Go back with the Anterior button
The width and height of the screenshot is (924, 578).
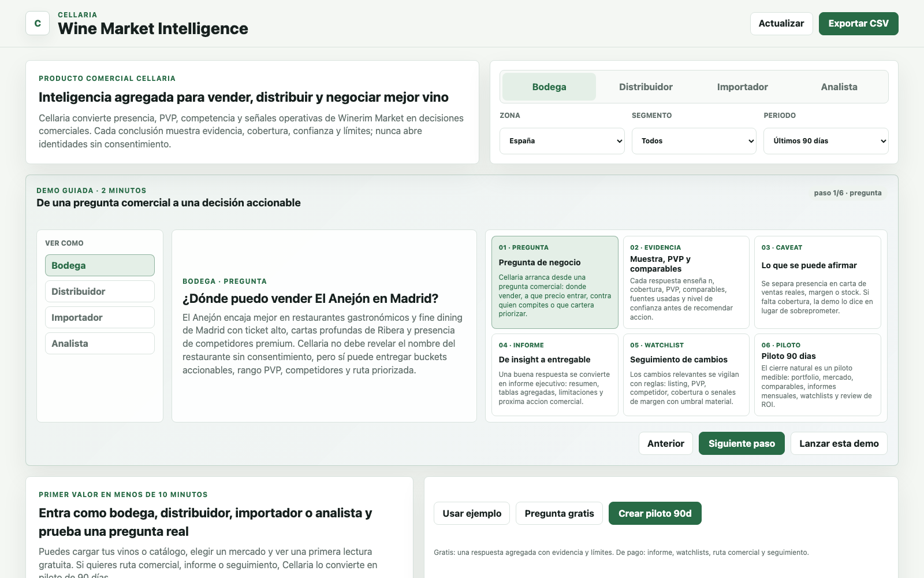[x=666, y=443]
